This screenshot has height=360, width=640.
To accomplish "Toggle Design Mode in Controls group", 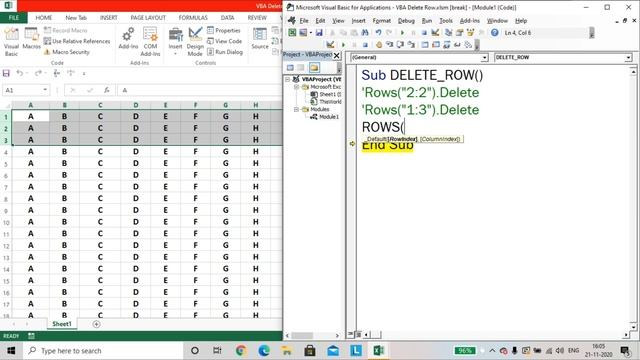I will pyautogui.click(x=195, y=42).
